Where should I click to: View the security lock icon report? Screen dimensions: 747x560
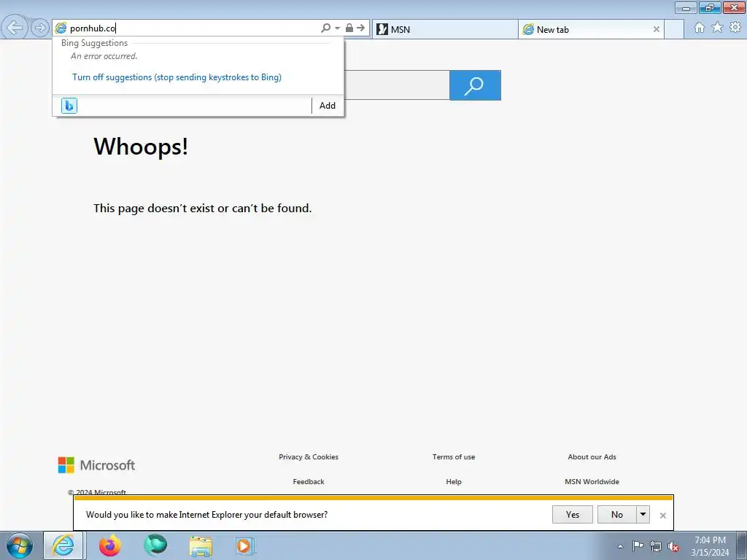pyautogui.click(x=349, y=28)
